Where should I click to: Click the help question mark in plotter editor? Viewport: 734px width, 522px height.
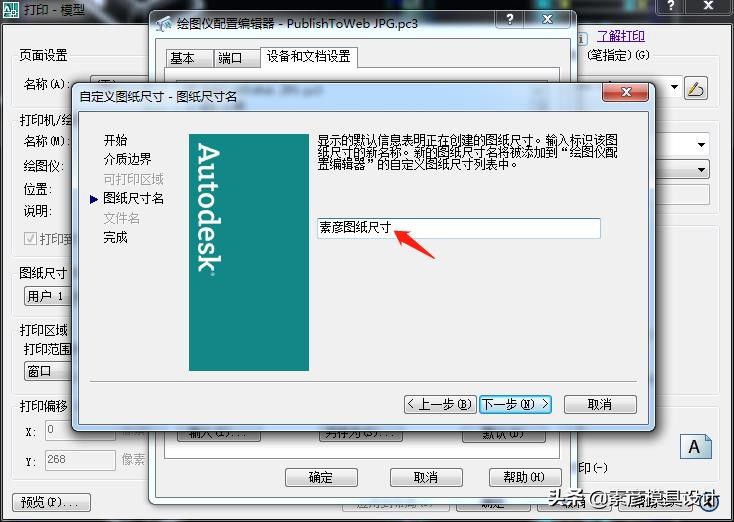510,19
